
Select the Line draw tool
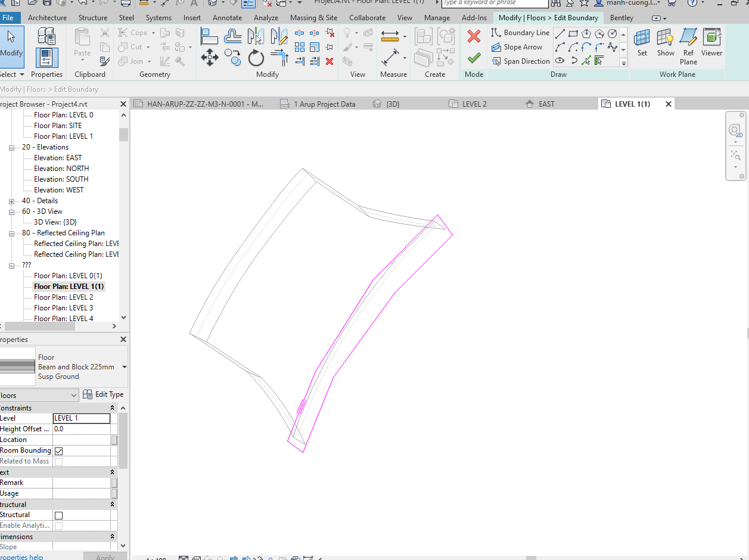560,33
